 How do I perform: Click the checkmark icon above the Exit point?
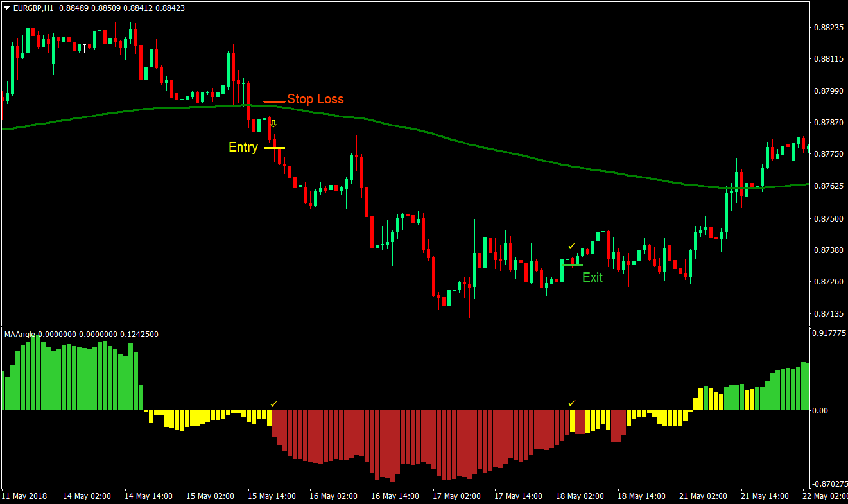[570, 245]
